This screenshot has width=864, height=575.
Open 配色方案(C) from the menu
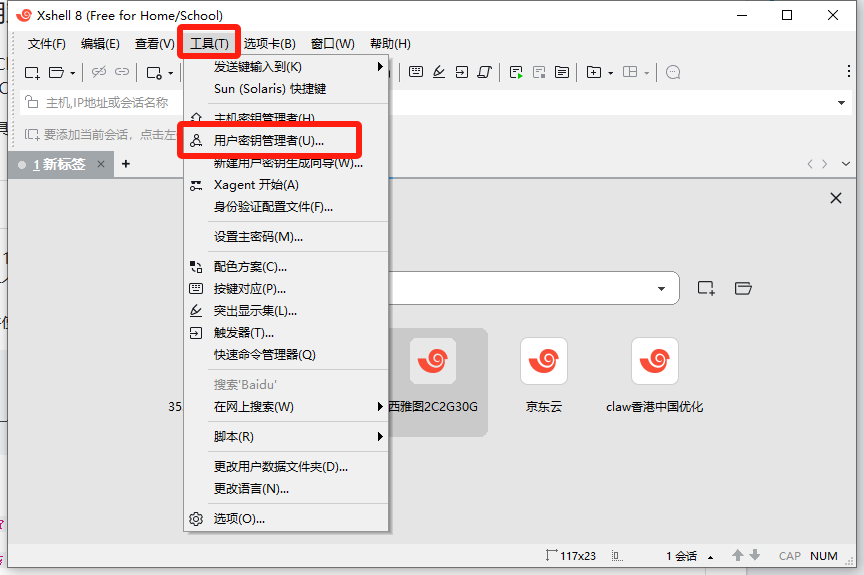click(x=286, y=267)
